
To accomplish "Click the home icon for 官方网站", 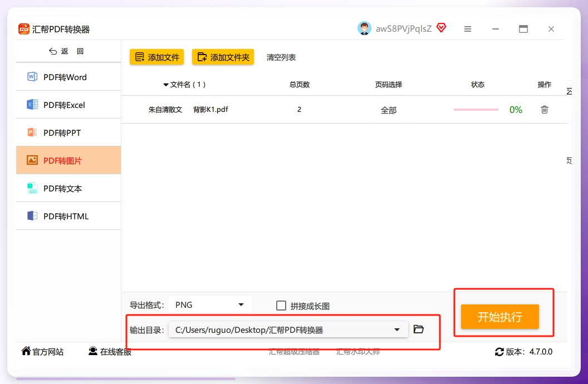I will [26, 351].
